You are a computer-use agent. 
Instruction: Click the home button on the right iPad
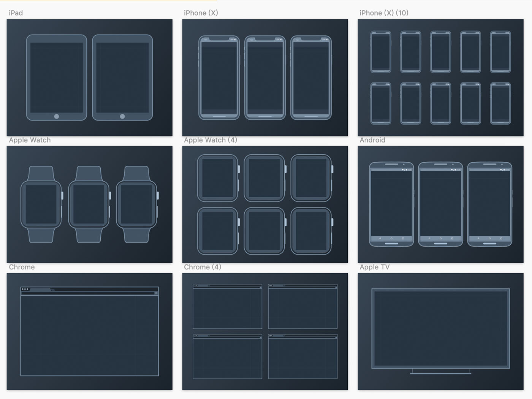pos(122,116)
